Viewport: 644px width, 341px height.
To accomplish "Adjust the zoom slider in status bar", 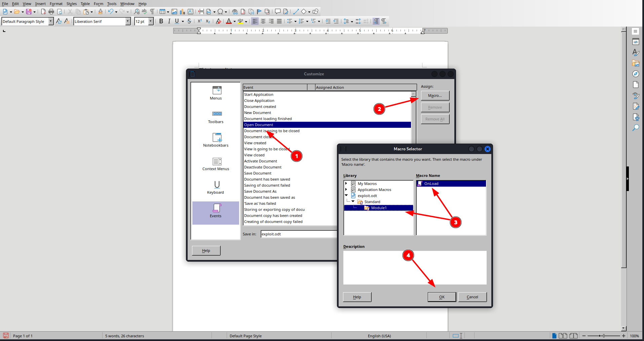I will [x=604, y=336].
